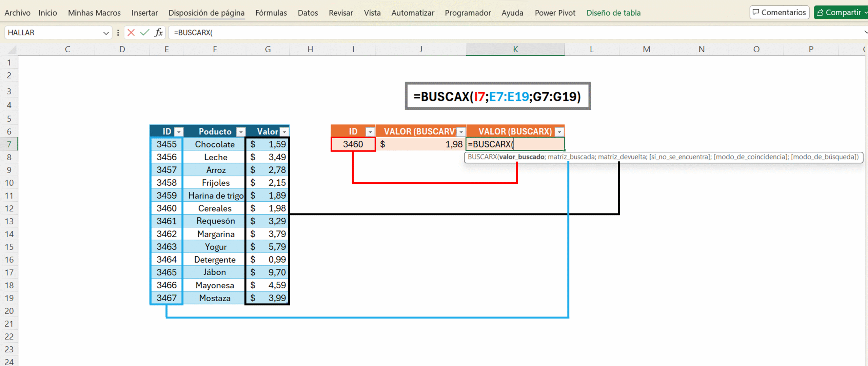Viewport: 868px width, 366px height.
Task: Open the Valor column filter dropdown
Action: point(284,132)
